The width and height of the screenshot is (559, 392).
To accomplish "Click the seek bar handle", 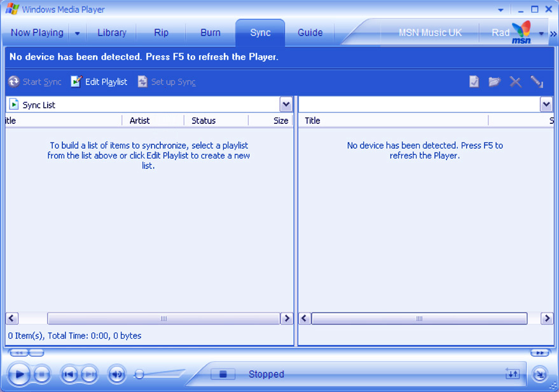I will click(x=36, y=353).
